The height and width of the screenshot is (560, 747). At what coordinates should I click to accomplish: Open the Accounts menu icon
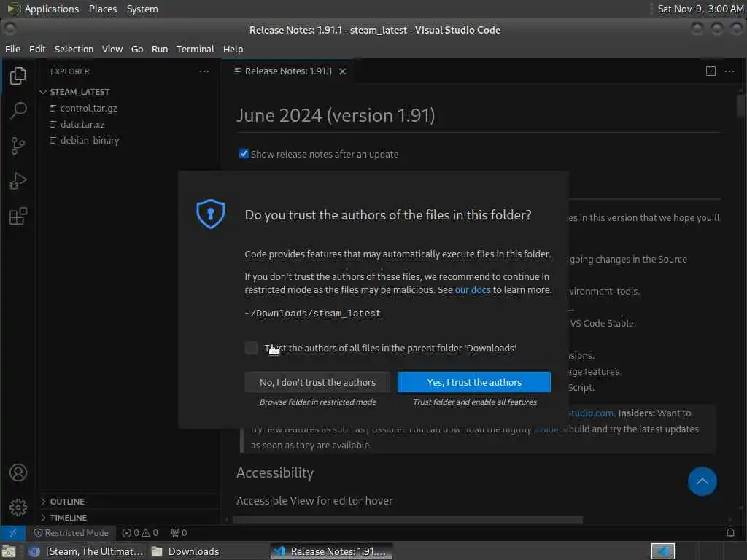pos(18,472)
